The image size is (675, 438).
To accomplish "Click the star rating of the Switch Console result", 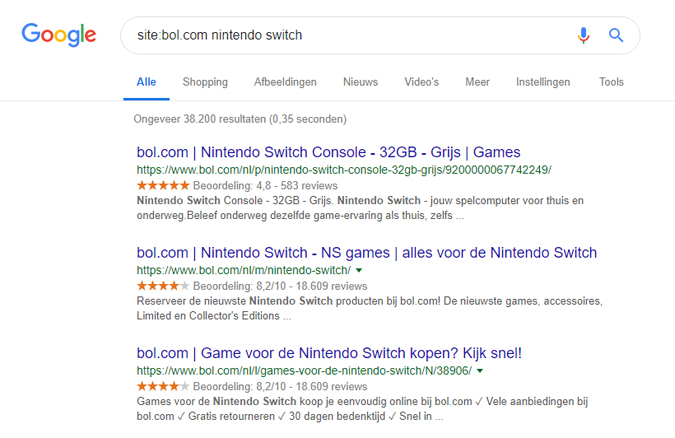I will tap(163, 186).
